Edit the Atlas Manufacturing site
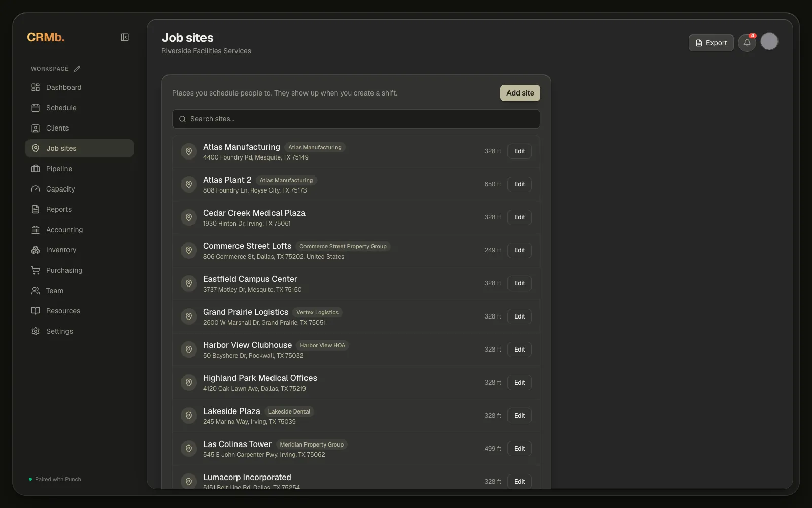This screenshot has width=812, height=508. pyautogui.click(x=520, y=151)
